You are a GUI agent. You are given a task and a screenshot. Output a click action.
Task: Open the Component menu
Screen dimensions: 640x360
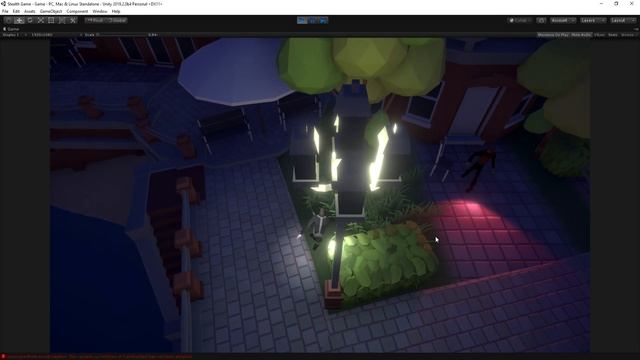click(77, 11)
